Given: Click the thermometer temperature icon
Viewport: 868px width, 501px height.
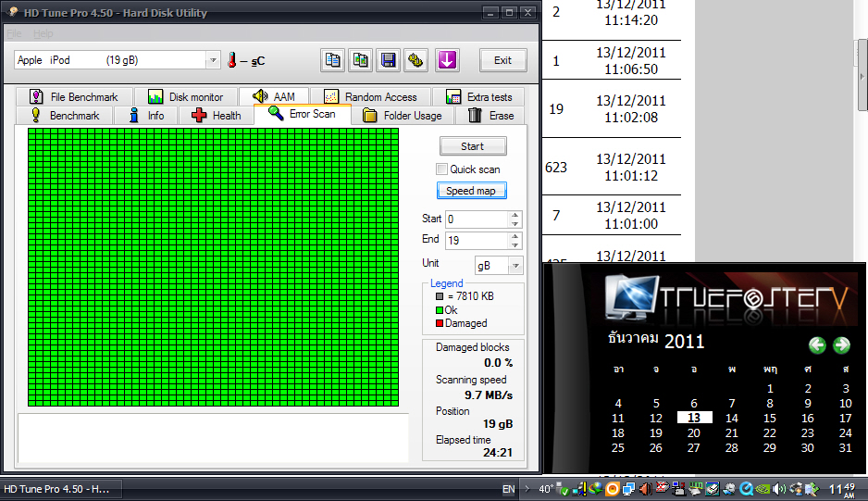Looking at the screenshot, I should point(232,60).
